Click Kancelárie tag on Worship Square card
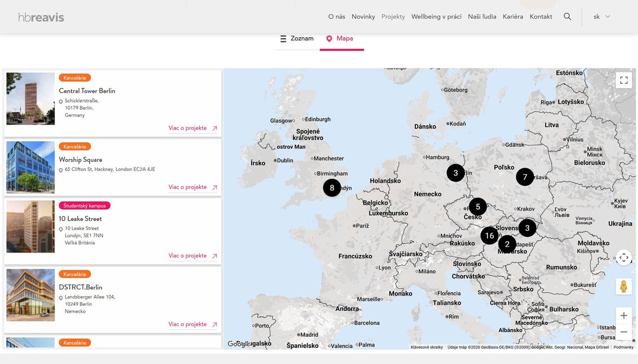638x364 pixels. (x=75, y=146)
